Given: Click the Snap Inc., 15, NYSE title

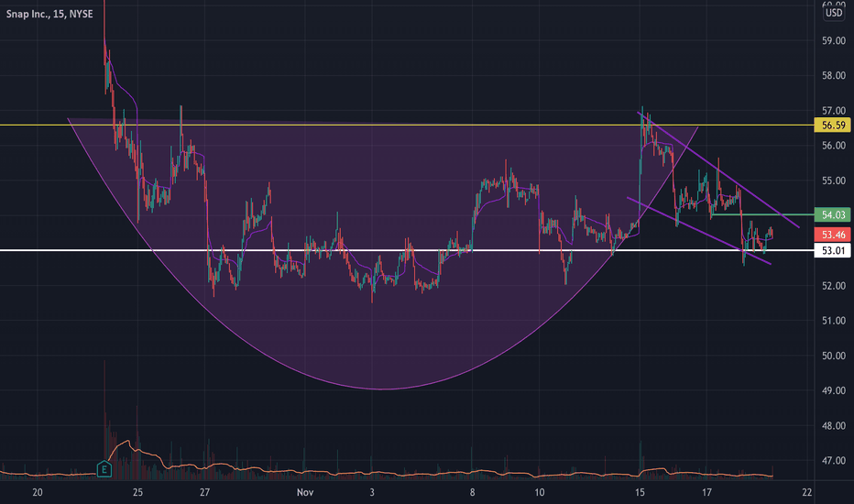Looking at the screenshot, I should pos(49,14).
